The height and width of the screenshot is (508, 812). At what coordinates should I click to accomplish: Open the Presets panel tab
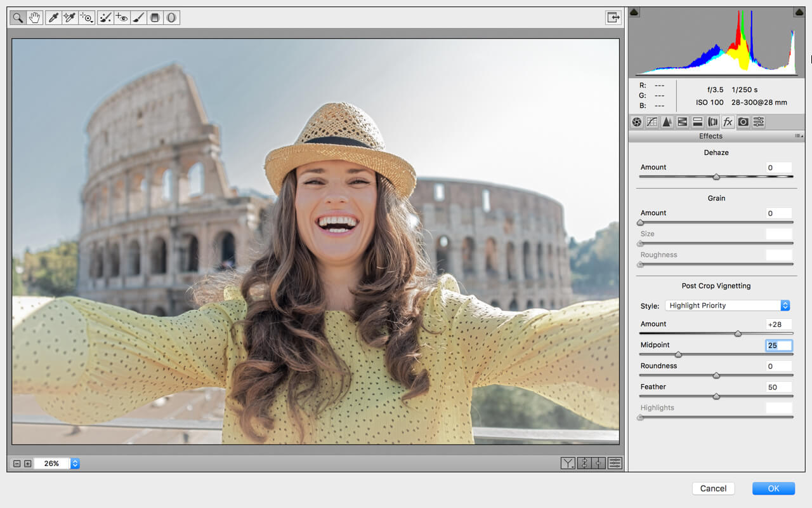(x=758, y=122)
